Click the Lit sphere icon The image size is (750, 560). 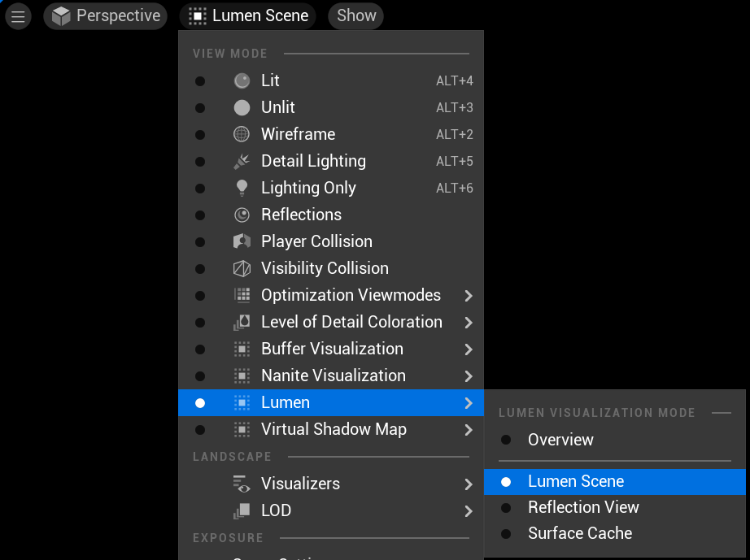point(242,80)
